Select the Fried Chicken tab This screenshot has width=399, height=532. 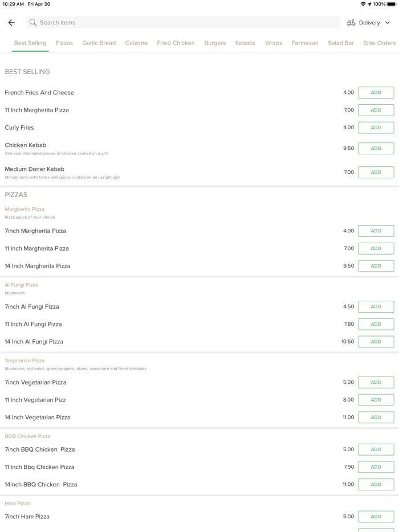pos(176,43)
